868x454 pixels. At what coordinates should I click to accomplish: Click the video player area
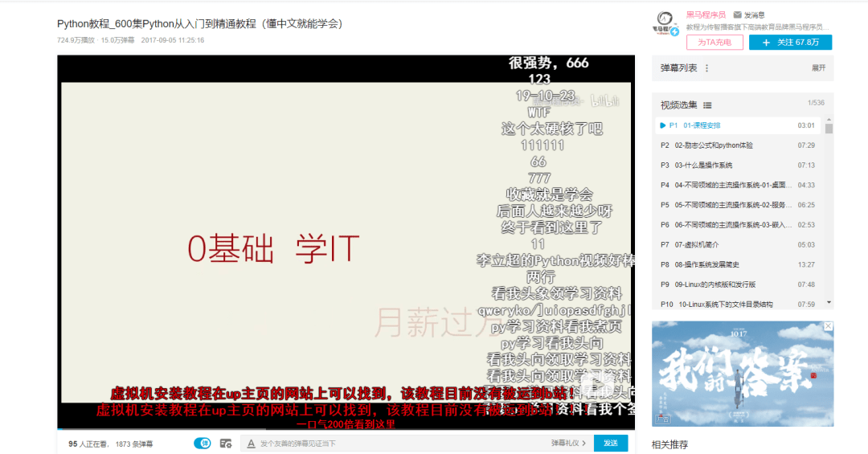[x=346, y=241]
